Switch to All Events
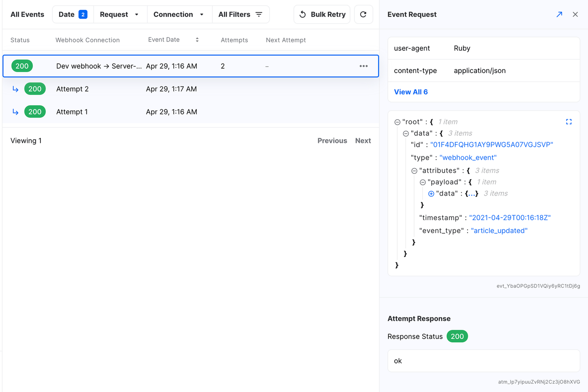Viewport: 588px width, 392px height. pyautogui.click(x=27, y=14)
